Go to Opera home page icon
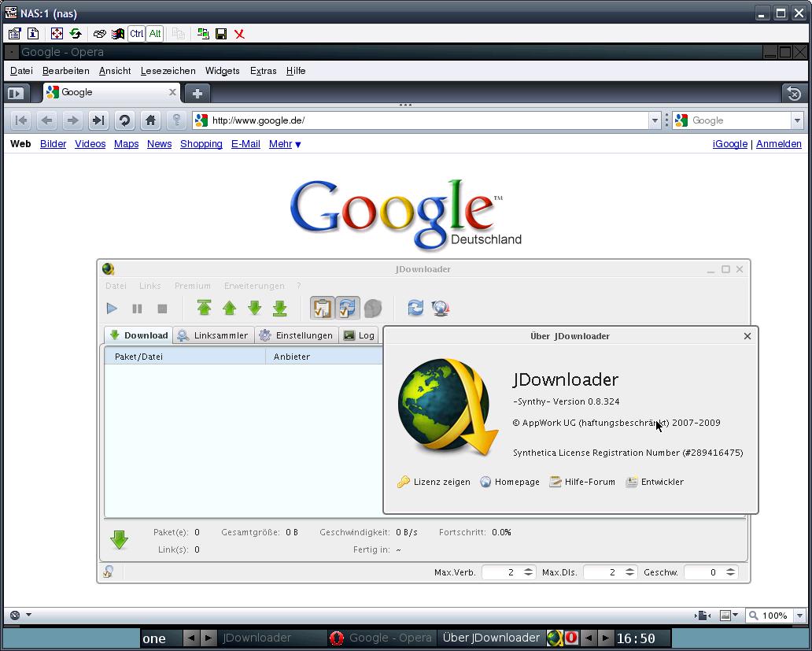812x651 pixels. [x=151, y=120]
